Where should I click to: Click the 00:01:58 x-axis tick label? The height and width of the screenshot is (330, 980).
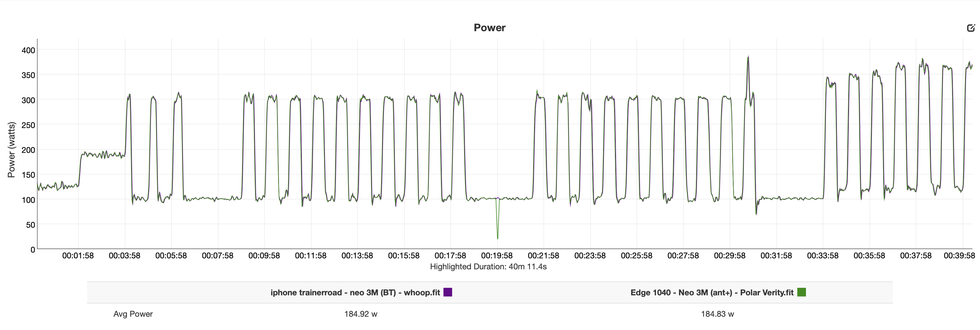click(78, 256)
